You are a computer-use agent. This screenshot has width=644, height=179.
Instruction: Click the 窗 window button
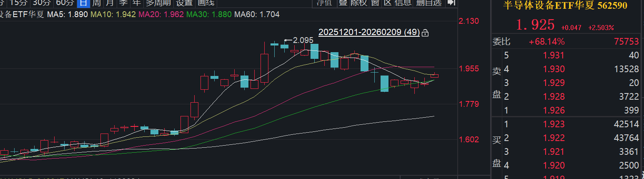click(x=375, y=3)
